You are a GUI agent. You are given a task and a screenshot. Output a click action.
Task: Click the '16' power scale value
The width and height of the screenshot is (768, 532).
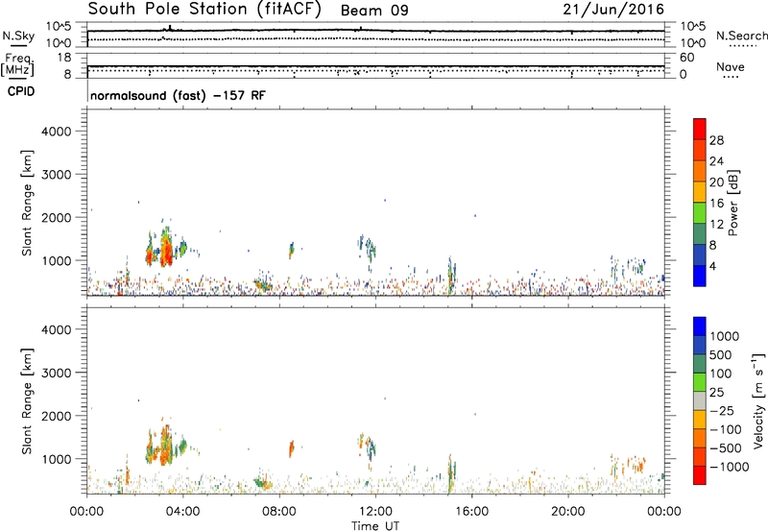point(716,204)
